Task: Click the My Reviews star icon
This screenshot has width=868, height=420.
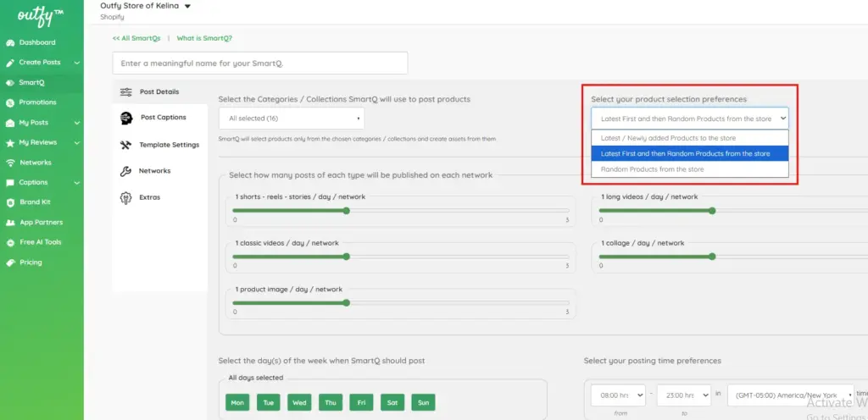Action: pos(10,142)
